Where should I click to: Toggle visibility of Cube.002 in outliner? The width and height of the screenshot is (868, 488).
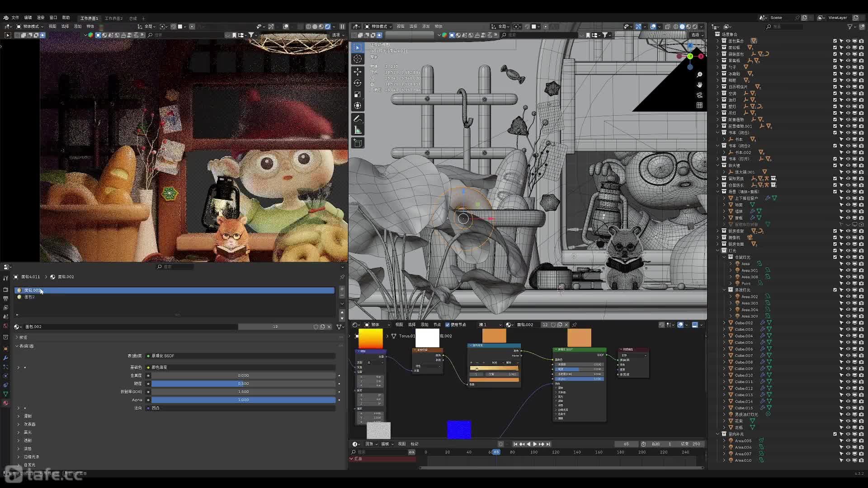coord(848,323)
